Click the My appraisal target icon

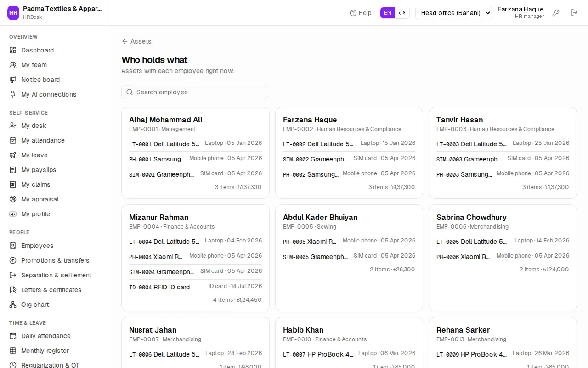point(13,199)
